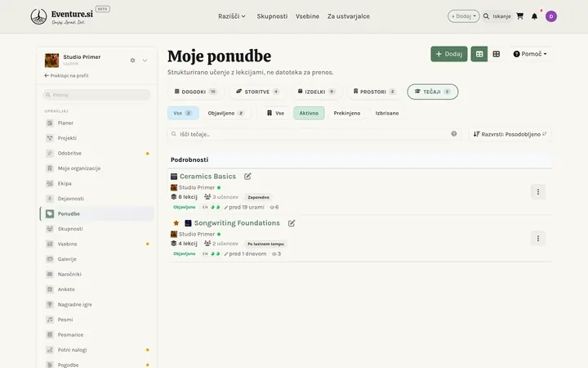This screenshot has height=368, width=588.
Task: Open the shopping cart icon
Action: pos(519,16)
